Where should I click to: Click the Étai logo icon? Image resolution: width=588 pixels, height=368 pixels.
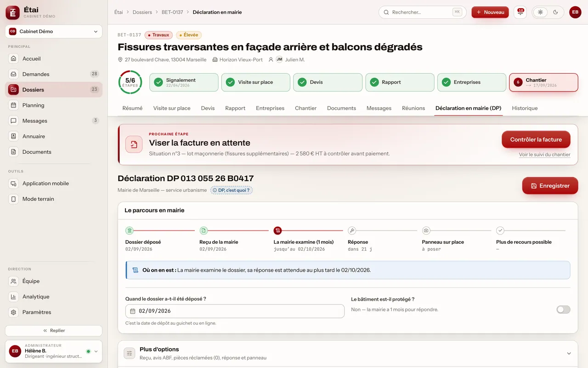pyautogui.click(x=12, y=12)
